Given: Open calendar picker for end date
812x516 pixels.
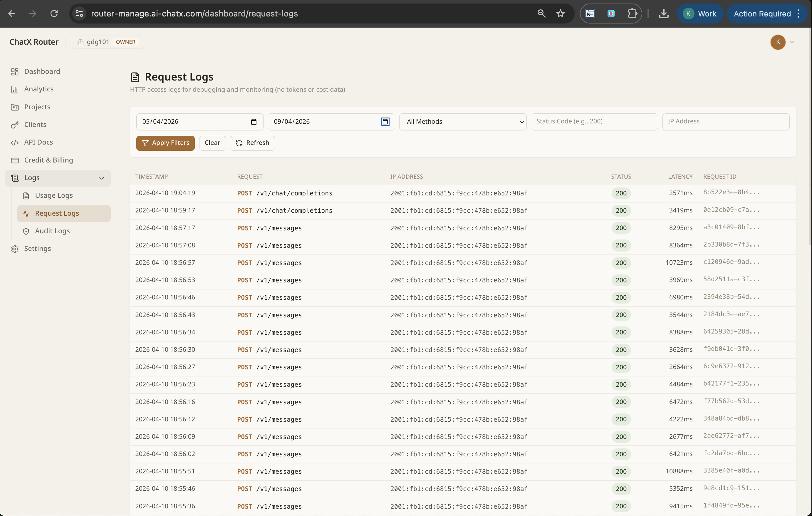Looking at the screenshot, I should (x=385, y=122).
